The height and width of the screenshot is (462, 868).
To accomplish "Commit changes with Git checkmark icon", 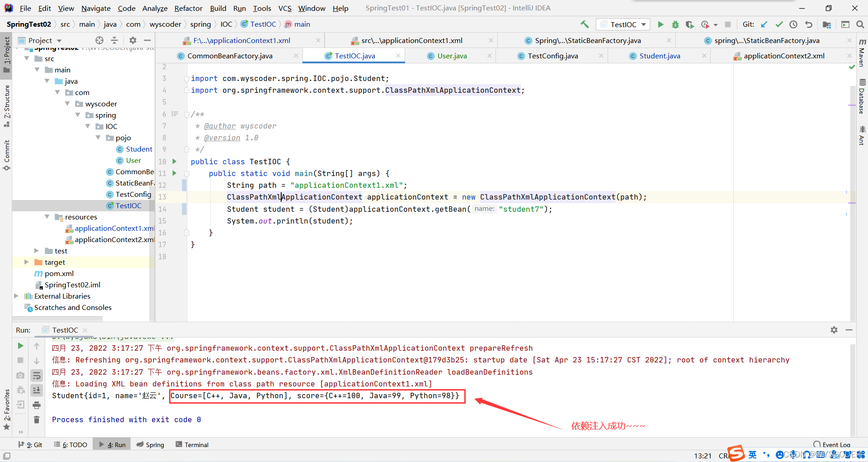I will pyautogui.click(x=779, y=24).
